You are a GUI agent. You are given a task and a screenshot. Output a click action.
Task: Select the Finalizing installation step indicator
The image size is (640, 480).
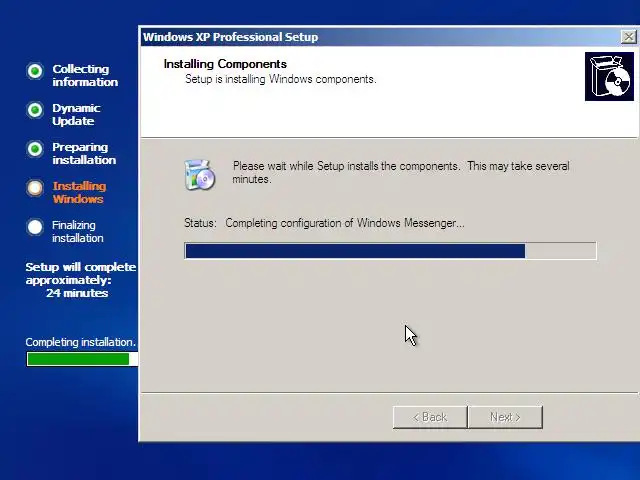pos(35,227)
